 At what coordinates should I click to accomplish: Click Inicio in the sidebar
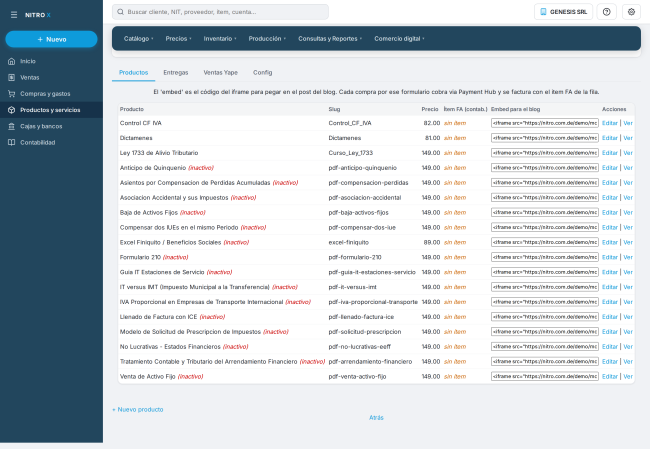28,61
